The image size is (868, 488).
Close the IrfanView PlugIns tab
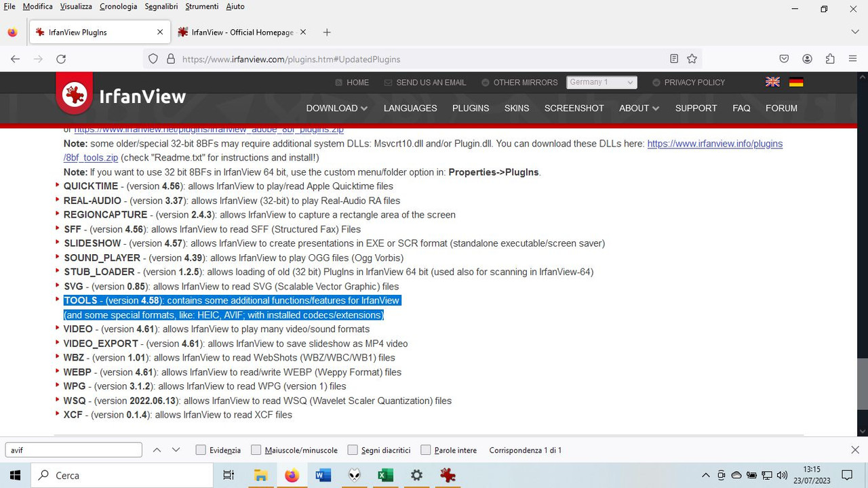click(x=160, y=32)
